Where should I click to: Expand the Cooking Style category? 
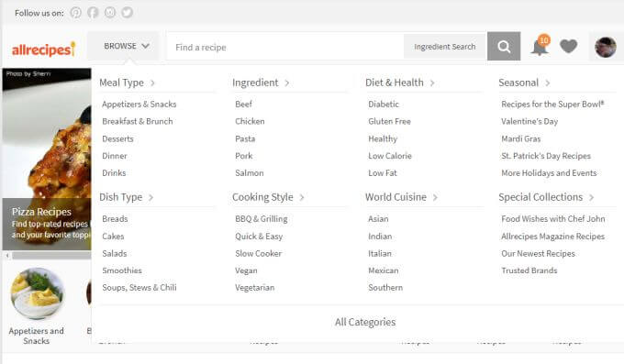(268, 197)
